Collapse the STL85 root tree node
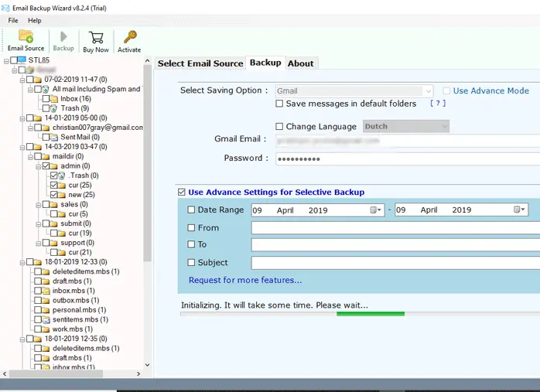Viewport: 540px width, 392px height. tap(6, 60)
